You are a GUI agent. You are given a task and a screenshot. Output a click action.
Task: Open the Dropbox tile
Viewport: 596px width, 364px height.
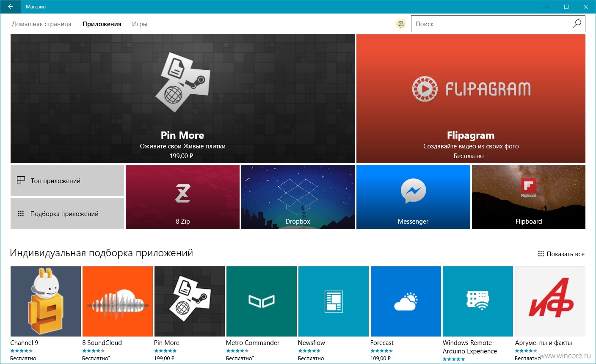tap(298, 197)
